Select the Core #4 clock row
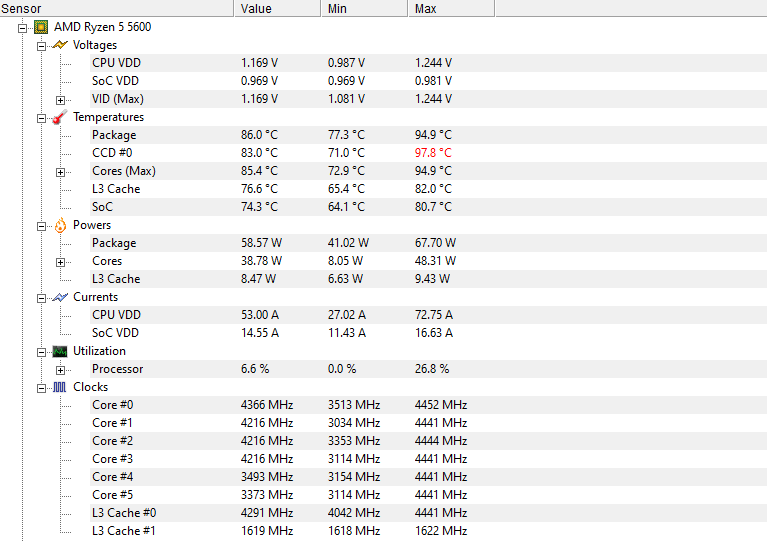The image size is (767, 542). (x=112, y=477)
